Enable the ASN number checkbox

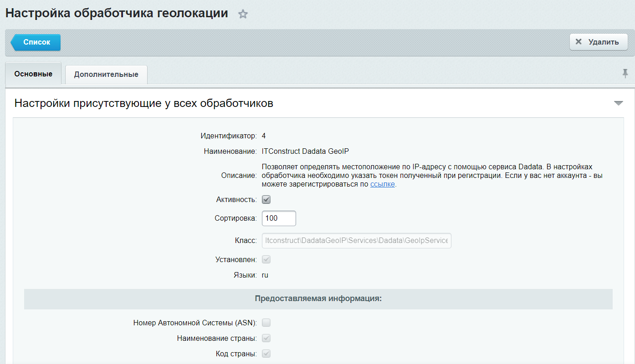266,323
